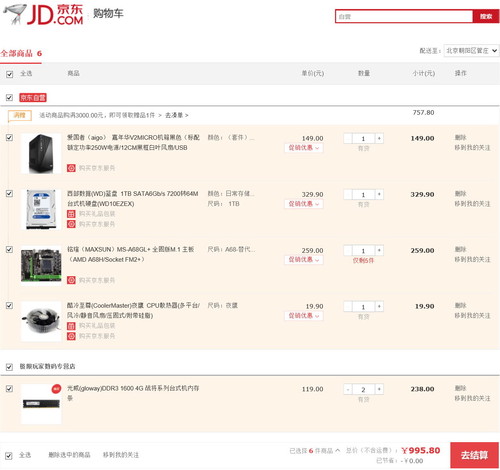The height and width of the screenshot is (470, 500).
Task: Increase quantity of CoolerMaster cooler
Action: point(379,306)
